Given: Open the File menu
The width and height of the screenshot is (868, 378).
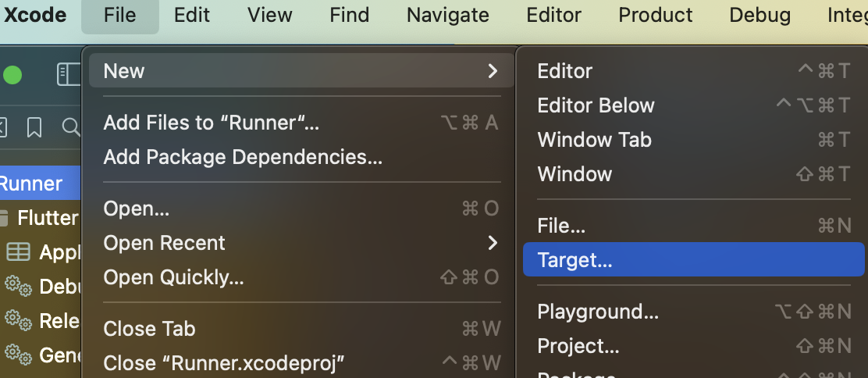Looking at the screenshot, I should pos(119,15).
